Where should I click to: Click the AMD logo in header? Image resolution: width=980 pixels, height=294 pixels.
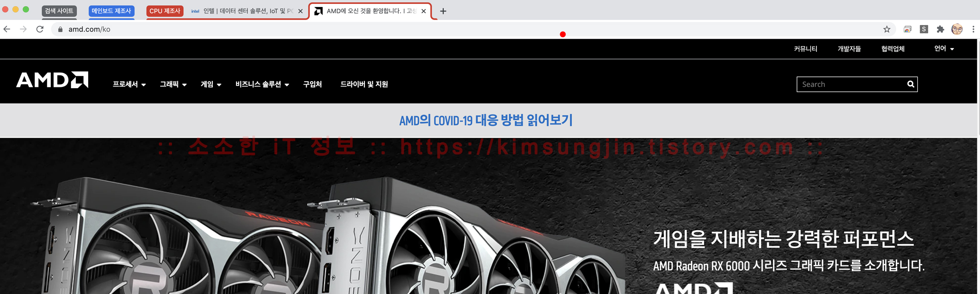click(52, 80)
